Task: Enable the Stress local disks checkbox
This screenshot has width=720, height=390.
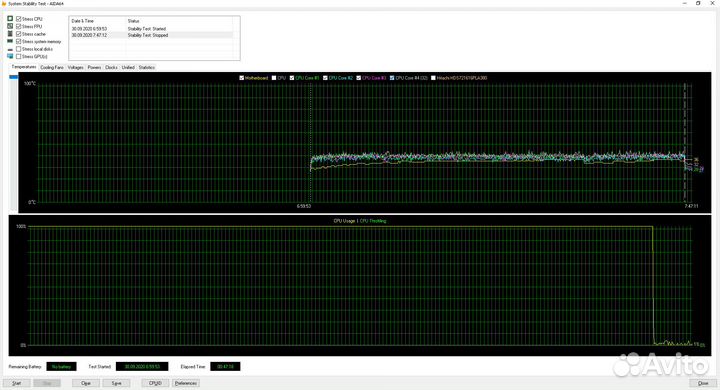Action: tap(18, 49)
